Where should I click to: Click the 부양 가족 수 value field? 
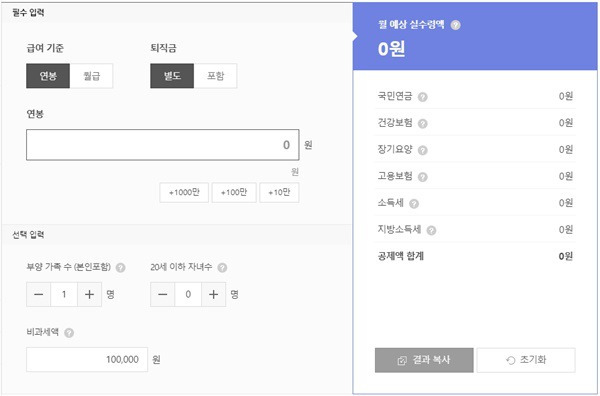click(64, 294)
